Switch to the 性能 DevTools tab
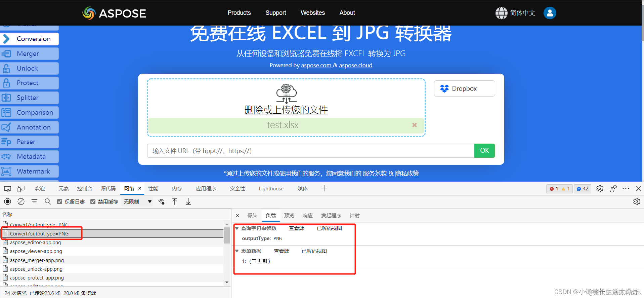The width and height of the screenshot is (644, 298). [153, 189]
